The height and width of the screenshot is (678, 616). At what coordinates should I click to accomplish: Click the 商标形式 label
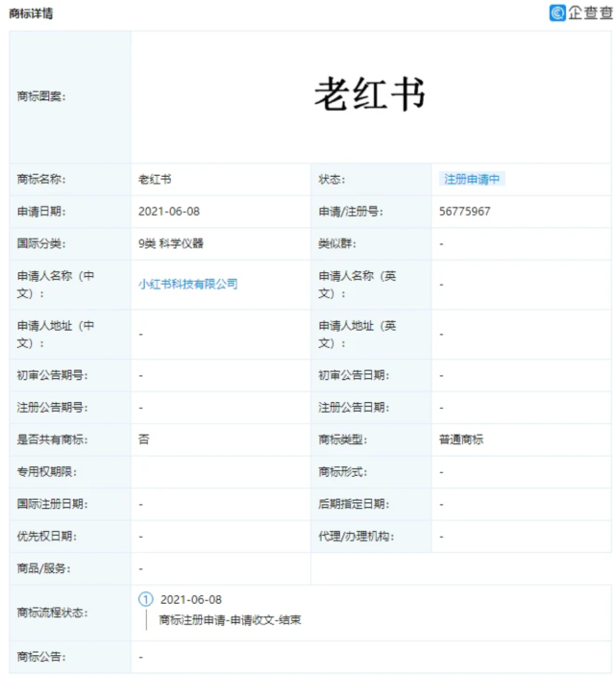point(343,472)
